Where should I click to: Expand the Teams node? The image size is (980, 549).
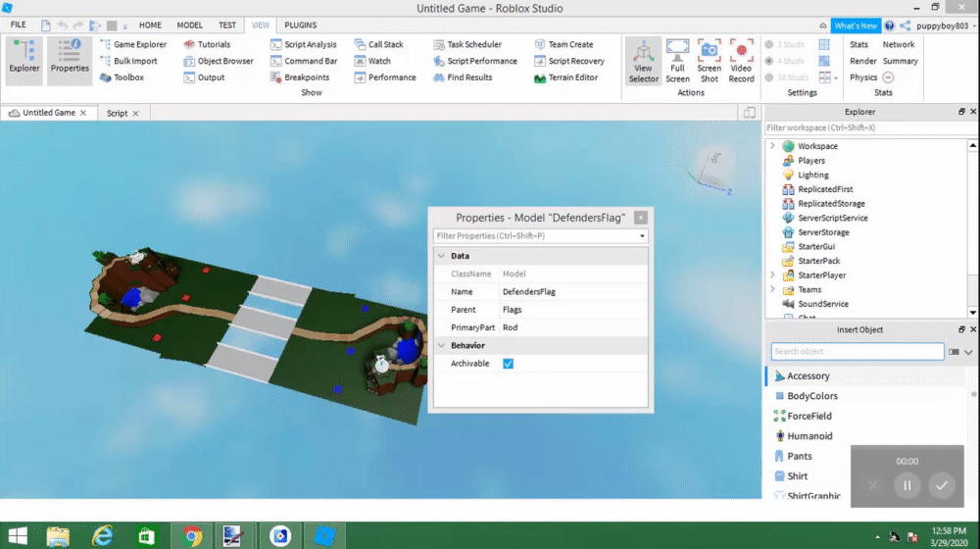(772, 289)
